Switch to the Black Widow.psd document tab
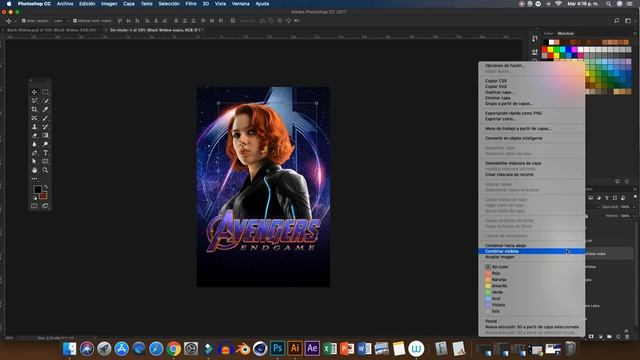 pyautogui.click(x=51, y=30)
